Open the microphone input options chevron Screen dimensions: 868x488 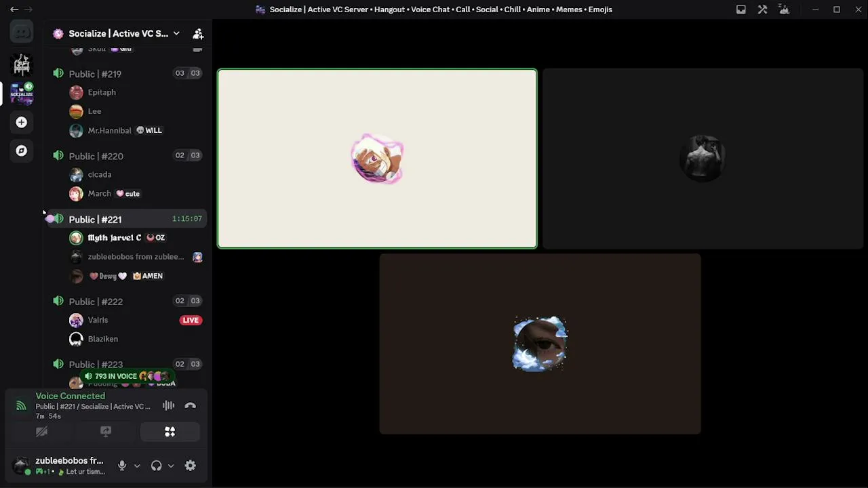click(x=137, y=466)
